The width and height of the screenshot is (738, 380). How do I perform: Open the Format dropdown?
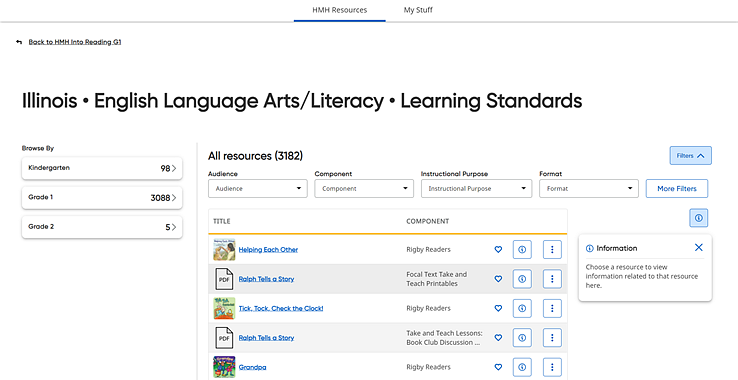589,188
